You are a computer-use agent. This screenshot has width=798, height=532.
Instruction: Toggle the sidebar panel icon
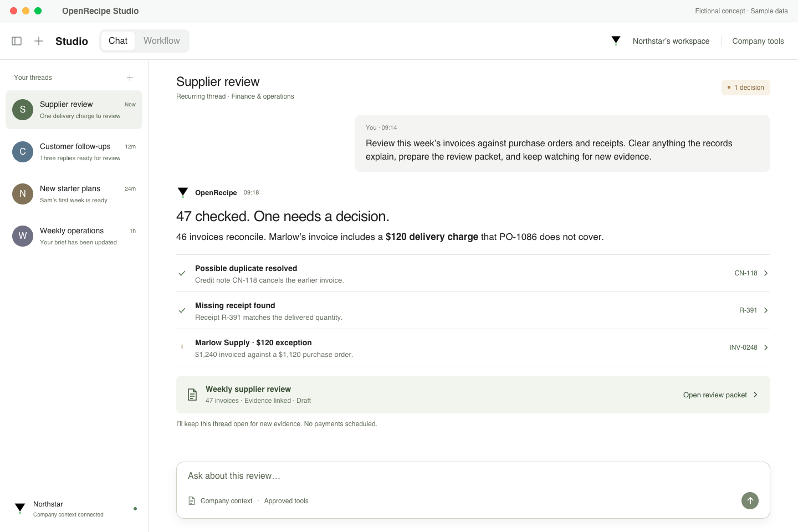[17, 41]
